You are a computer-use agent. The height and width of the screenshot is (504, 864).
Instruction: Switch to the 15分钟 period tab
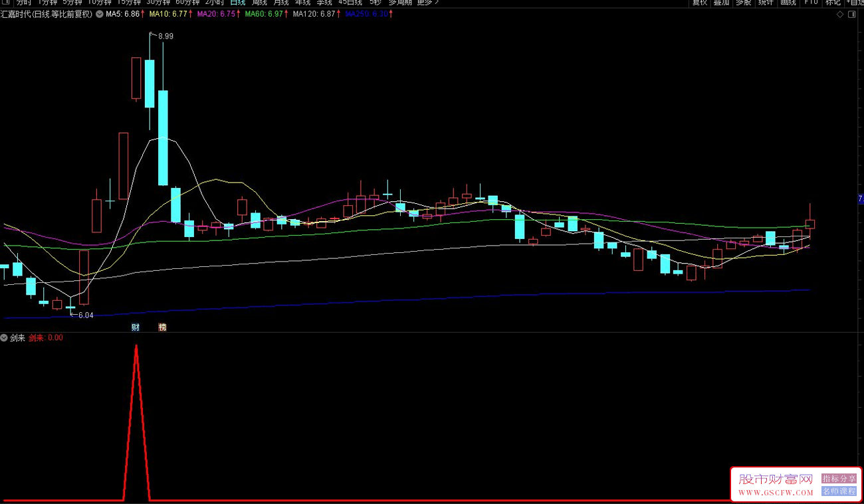[129, 3]
